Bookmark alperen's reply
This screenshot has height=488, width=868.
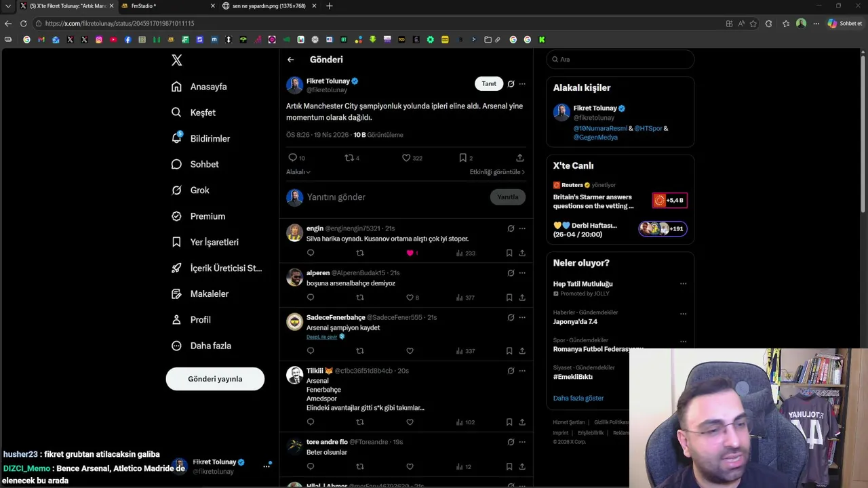click(x=509, y=298)
